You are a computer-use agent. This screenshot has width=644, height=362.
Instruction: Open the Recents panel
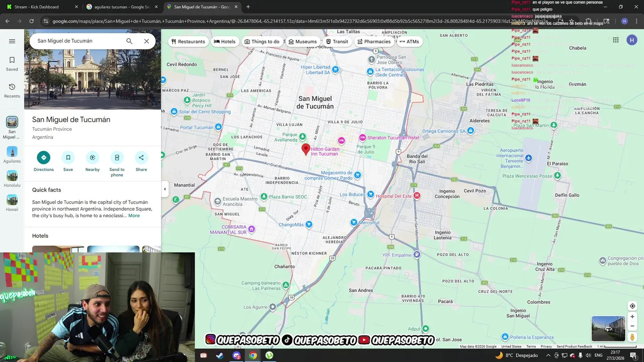point(12,90)
